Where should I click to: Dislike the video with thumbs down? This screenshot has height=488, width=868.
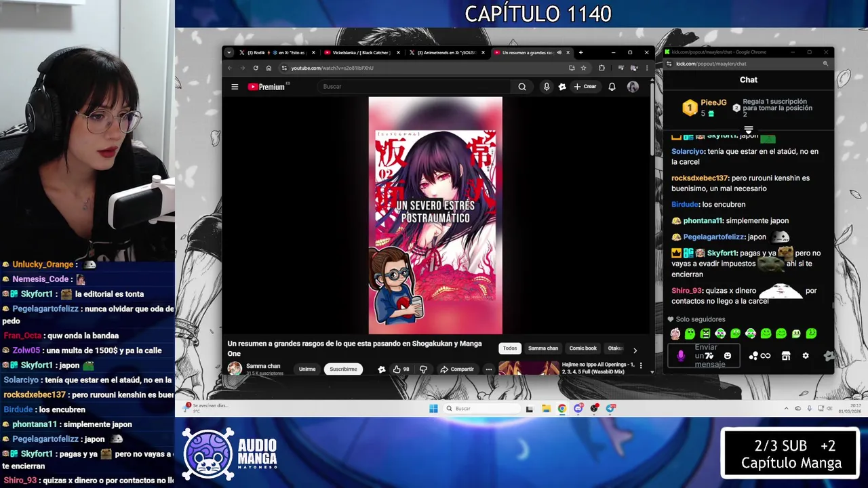[x=423, y=369]
